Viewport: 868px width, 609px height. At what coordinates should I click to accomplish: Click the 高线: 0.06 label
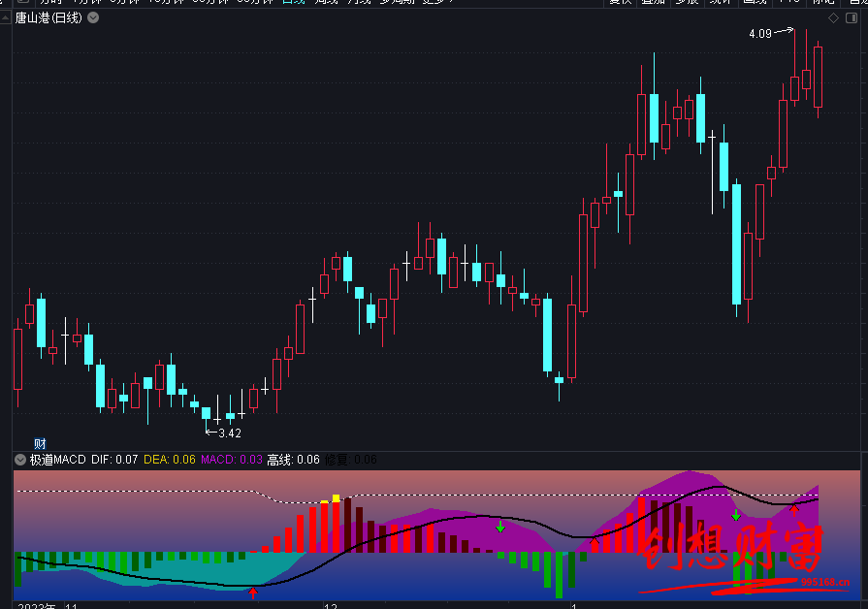294,460
